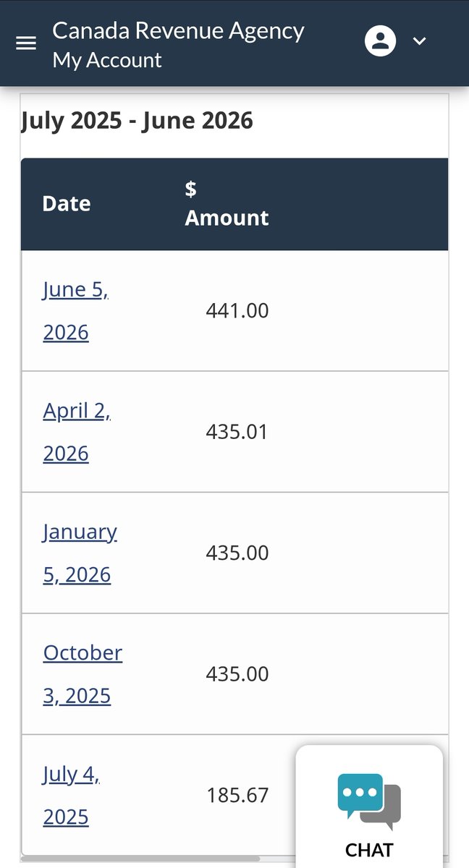The width and height of the screenshot is (469, 868).
Task: Click the user profile avatar icon
Action: coord(380,41)
